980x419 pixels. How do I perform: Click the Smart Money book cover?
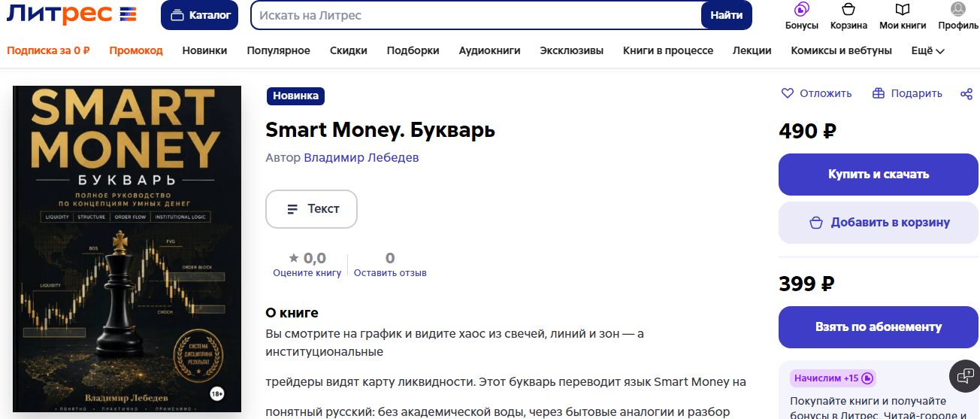point(127,249)
